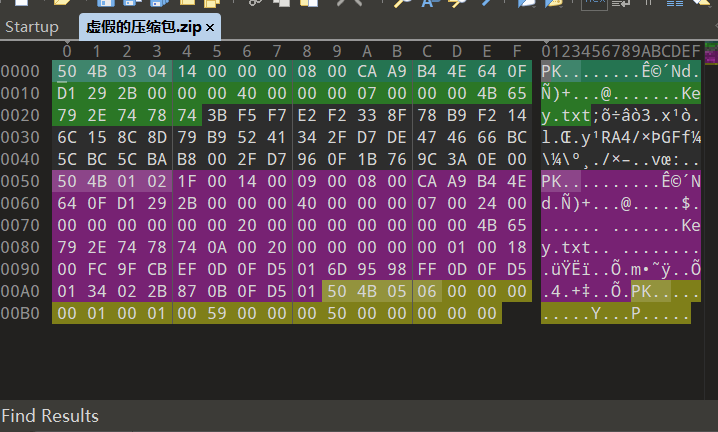
Task: Select address row 0050
Action: (x=20, y=181)
